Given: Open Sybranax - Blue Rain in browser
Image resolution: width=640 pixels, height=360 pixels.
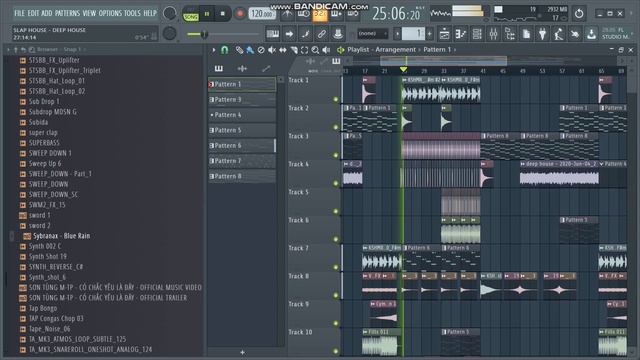Looking at the screenshot, I should 62,236.
